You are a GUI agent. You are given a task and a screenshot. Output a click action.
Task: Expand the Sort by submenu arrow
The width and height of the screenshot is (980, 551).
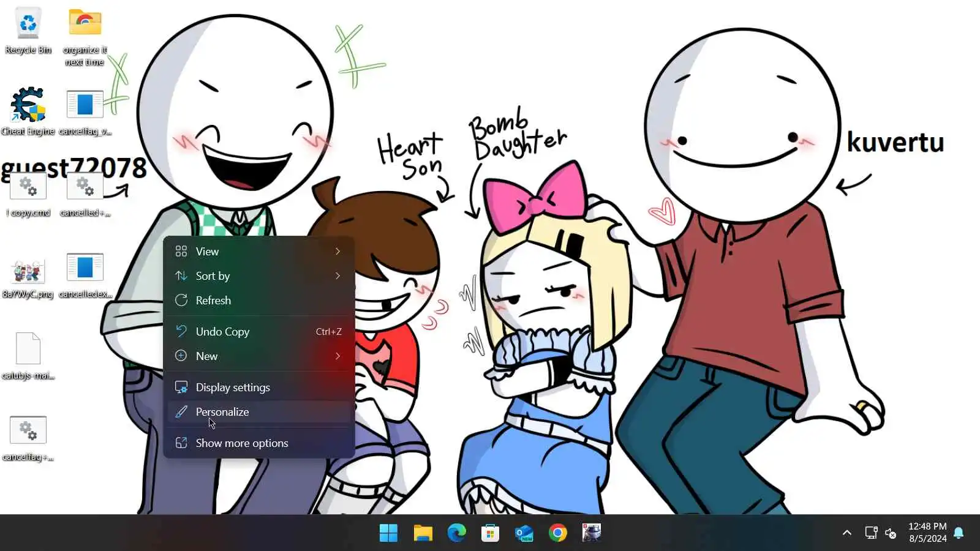click(337, 275)
